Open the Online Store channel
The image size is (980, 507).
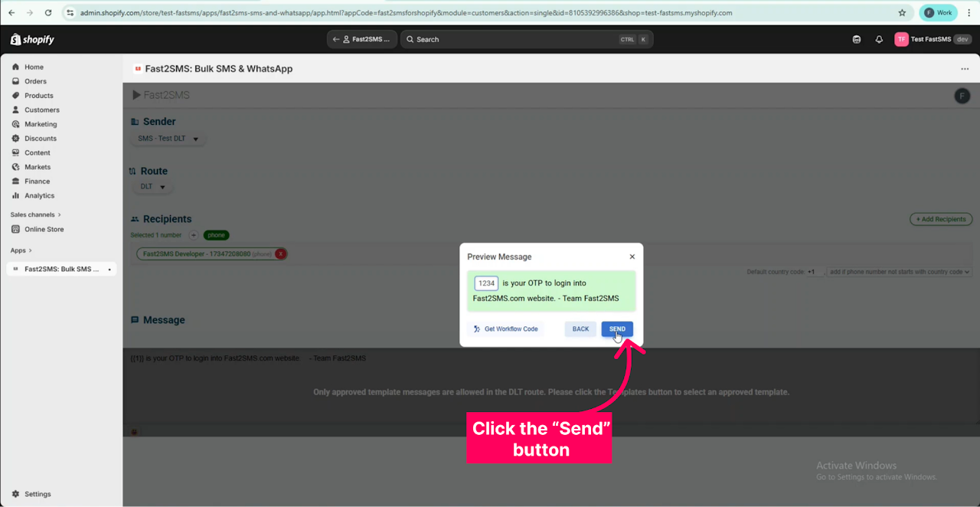(x=44, y=230)
